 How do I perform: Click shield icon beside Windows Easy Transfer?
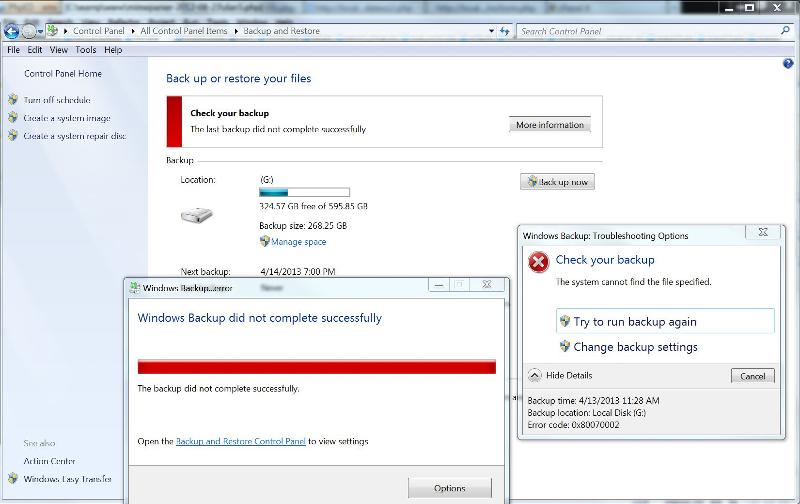click(x=13, y=478)
